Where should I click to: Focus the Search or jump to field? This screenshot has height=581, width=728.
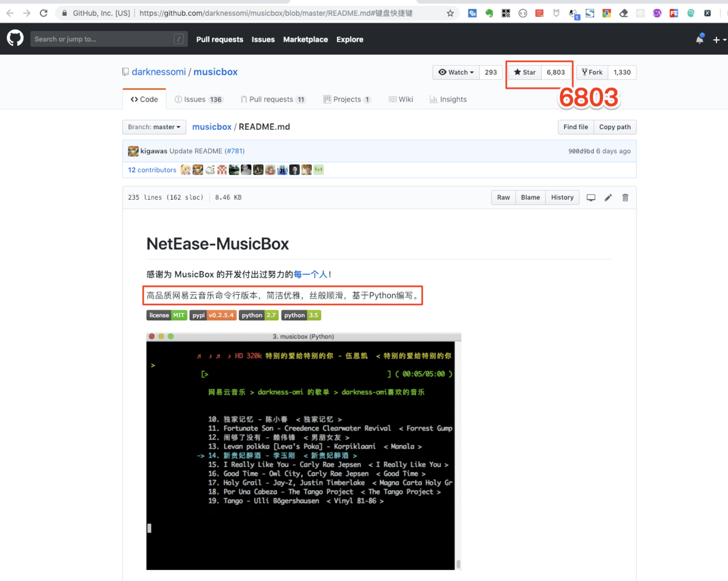pos(109,39)
